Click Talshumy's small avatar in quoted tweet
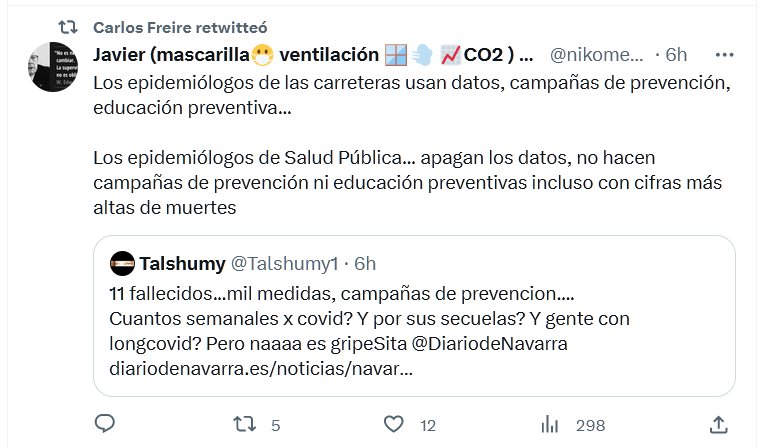 coord(122,263)
